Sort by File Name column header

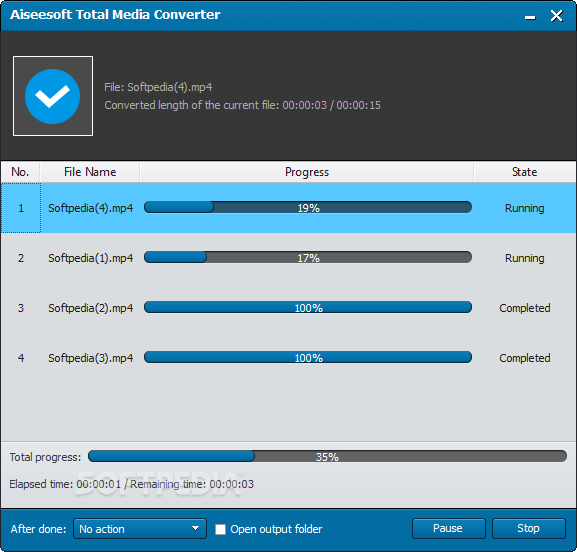(90, 172)
